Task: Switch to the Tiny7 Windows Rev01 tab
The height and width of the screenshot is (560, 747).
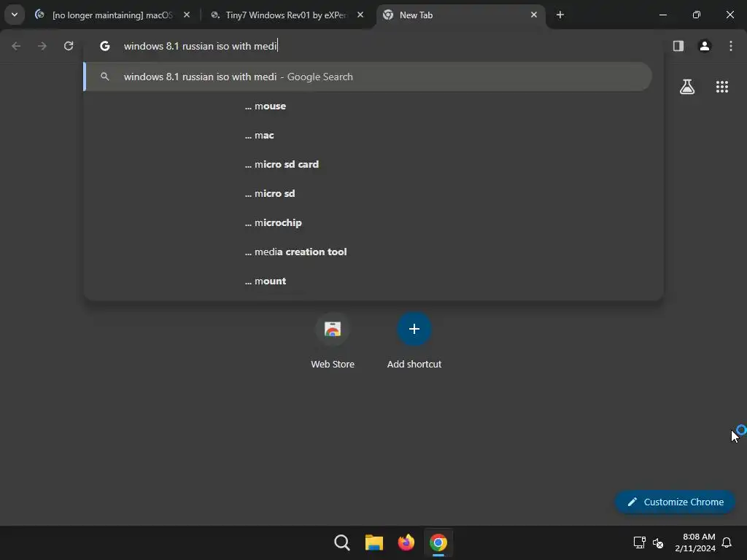Action: [287, 15]
